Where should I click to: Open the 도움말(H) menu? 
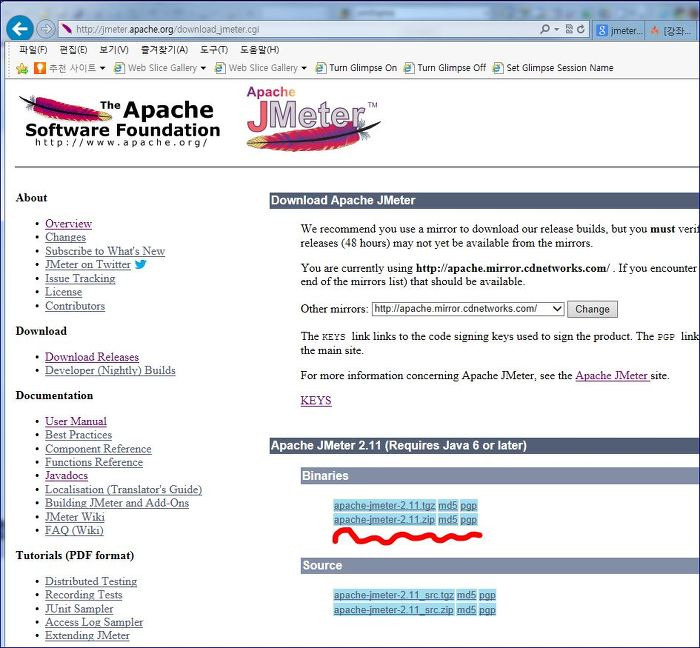click(x=259, y=50)
